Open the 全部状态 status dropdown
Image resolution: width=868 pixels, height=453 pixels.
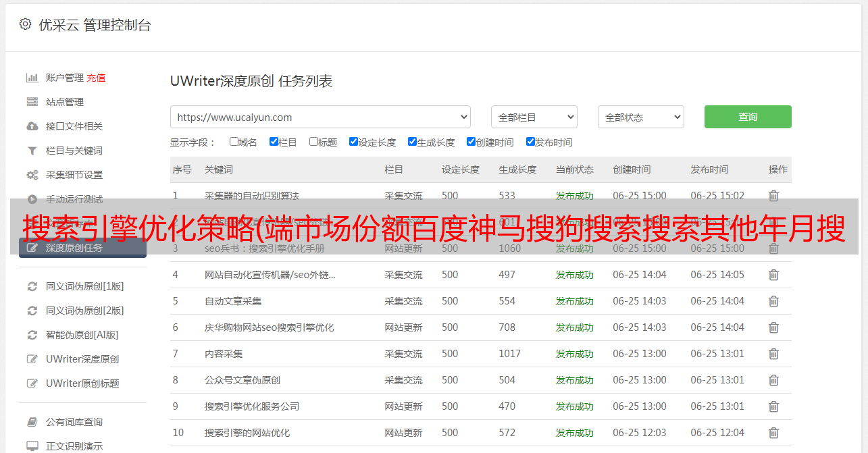[x=640, y=117]
